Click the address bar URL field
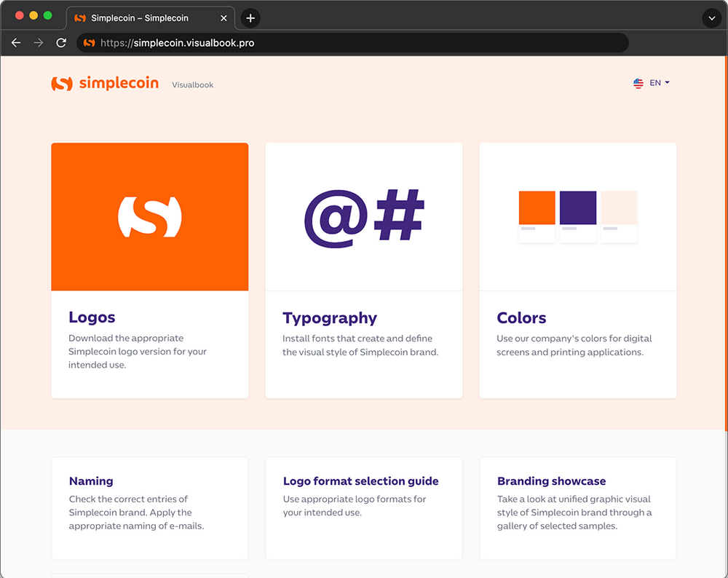The width and height of the screenshot is (728, 578). tap(353, 43)
